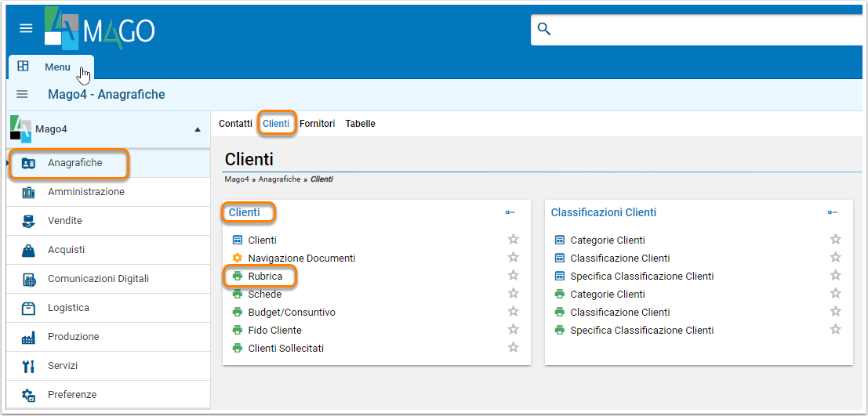Select the Acquisti shopping bag icon
868x416 pixels.
[x=28, y=251]
